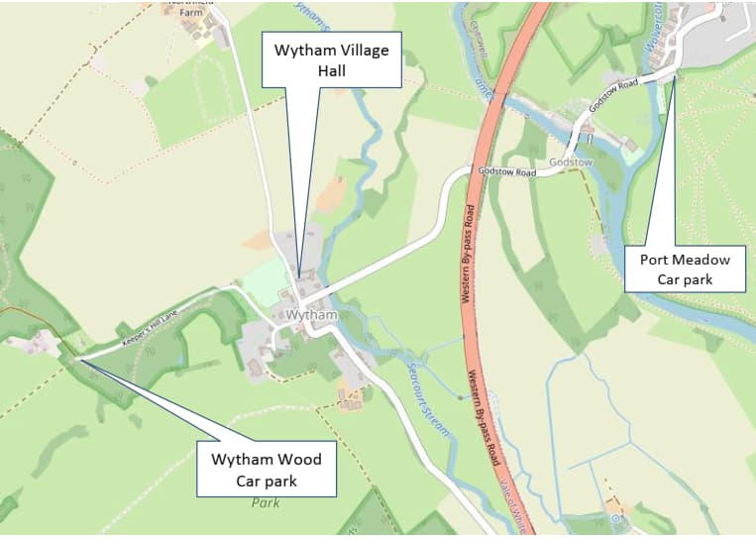Click the Seacourt Stream label
Image resolution: width=756 pixels, height=540 pixels.
coord(427,399)
